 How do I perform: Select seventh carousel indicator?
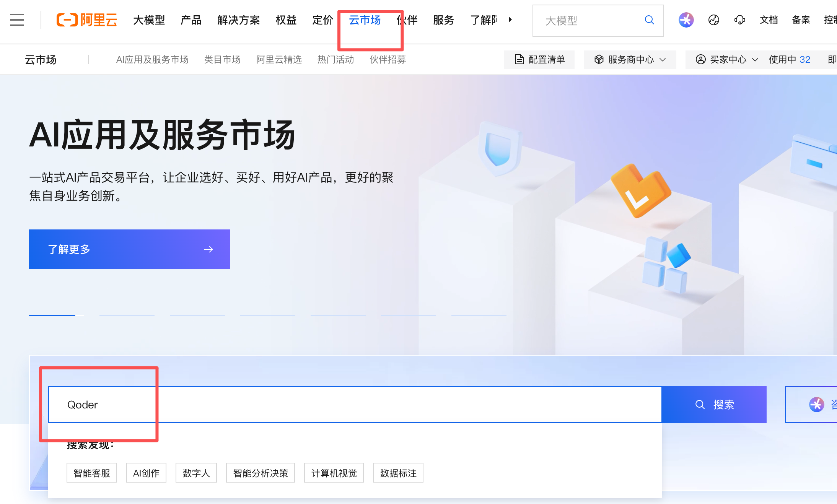tap(479, 315)
